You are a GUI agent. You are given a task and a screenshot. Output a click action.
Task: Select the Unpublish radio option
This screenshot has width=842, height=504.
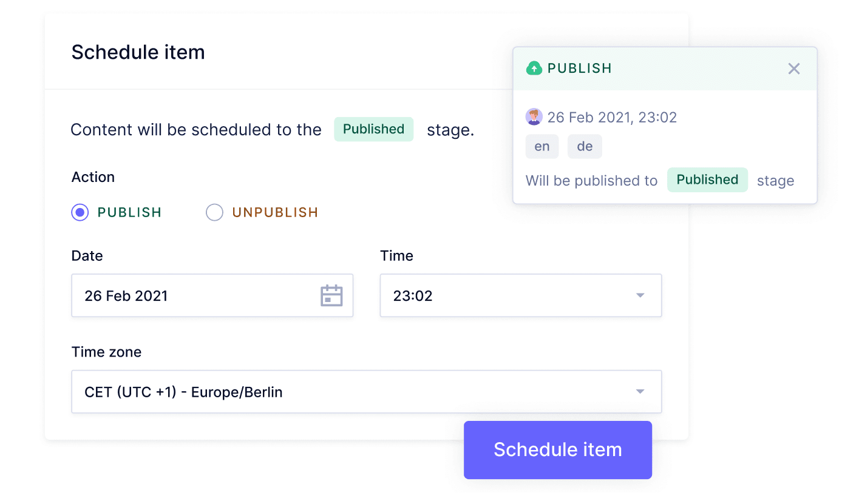[214, 212]
